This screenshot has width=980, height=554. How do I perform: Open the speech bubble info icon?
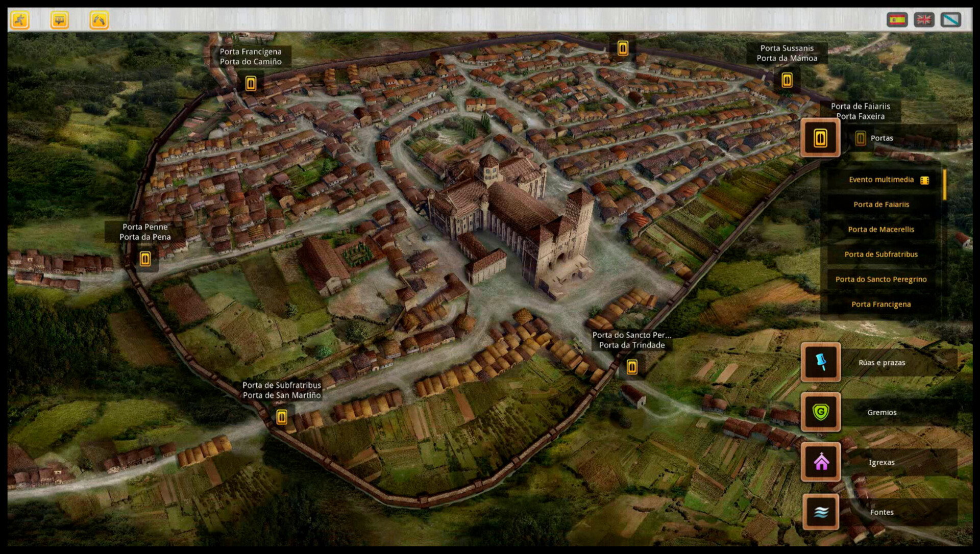60,20
